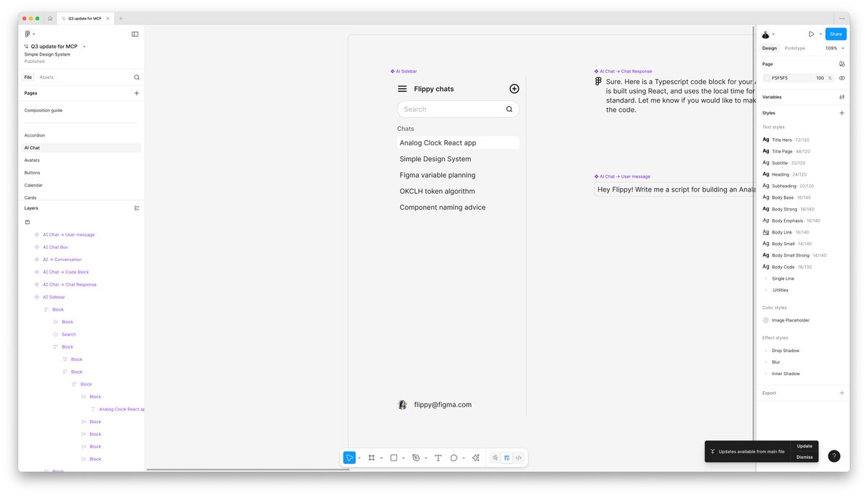Select the Search layer

click(x=69, y=335)
